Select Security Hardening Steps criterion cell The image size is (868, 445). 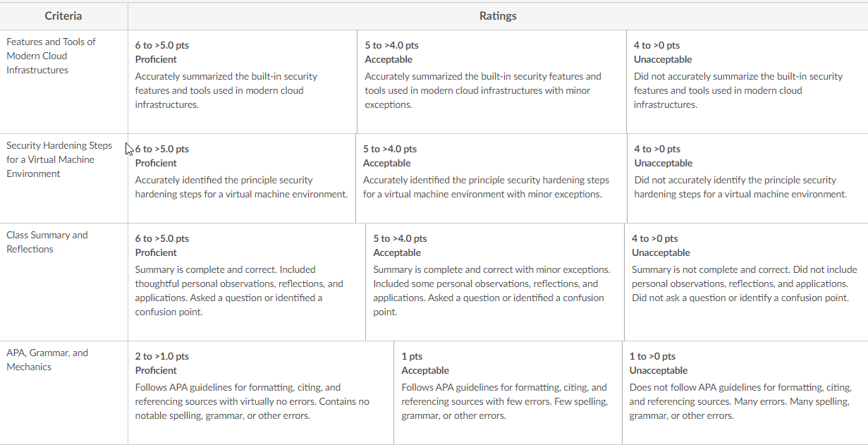[63, 178]
